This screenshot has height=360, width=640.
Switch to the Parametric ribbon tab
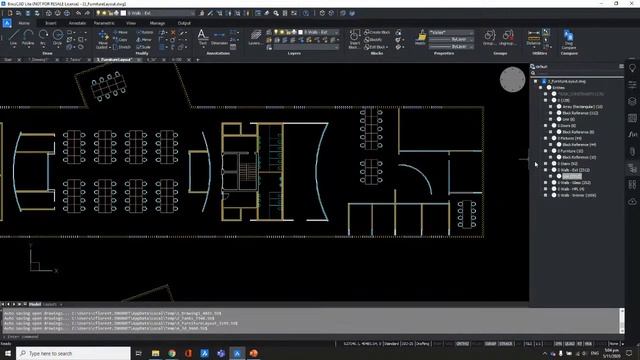[x=104, y=23]
